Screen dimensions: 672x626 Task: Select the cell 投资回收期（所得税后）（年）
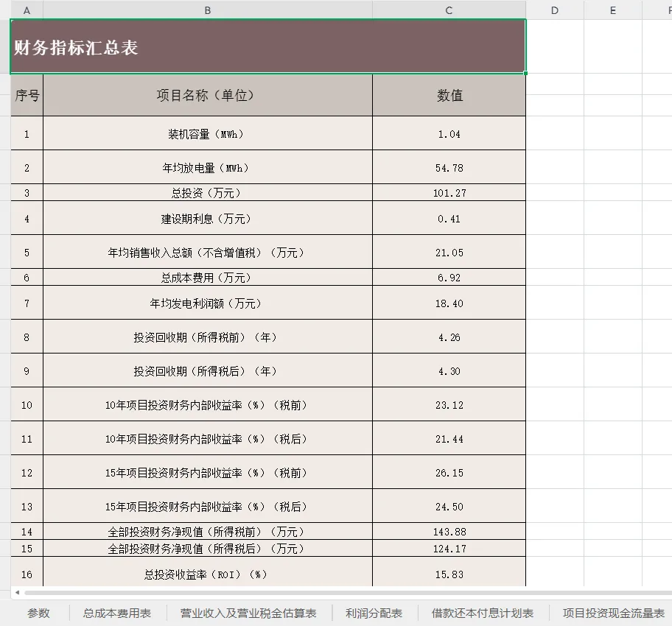tap(208, 370)
